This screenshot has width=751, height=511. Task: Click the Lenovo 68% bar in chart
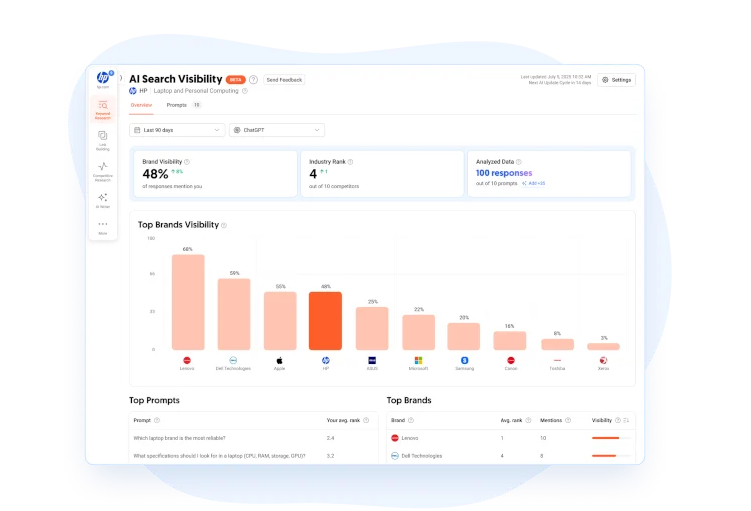[188, 302]
